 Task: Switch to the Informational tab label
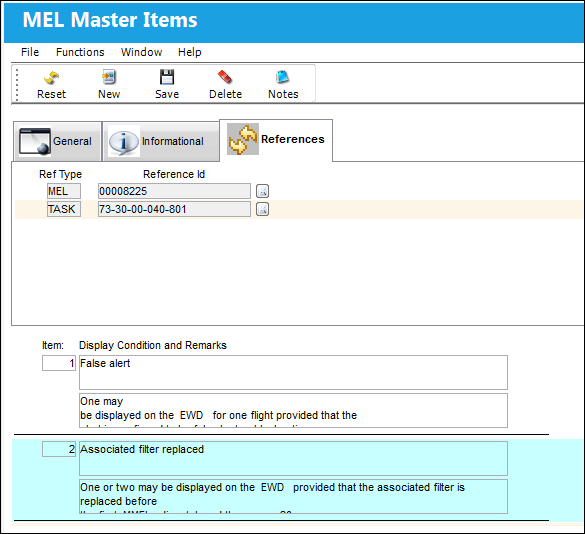173,141
